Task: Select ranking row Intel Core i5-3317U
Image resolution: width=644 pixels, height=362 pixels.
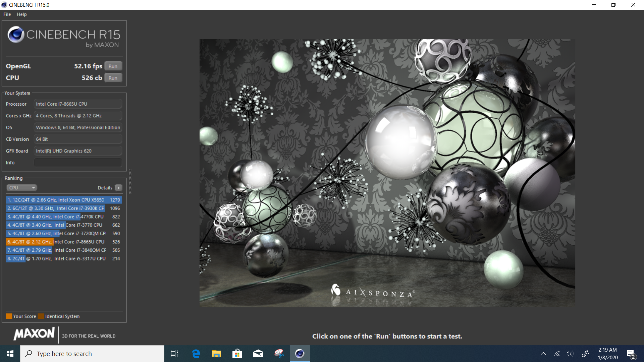Action: 64,258
